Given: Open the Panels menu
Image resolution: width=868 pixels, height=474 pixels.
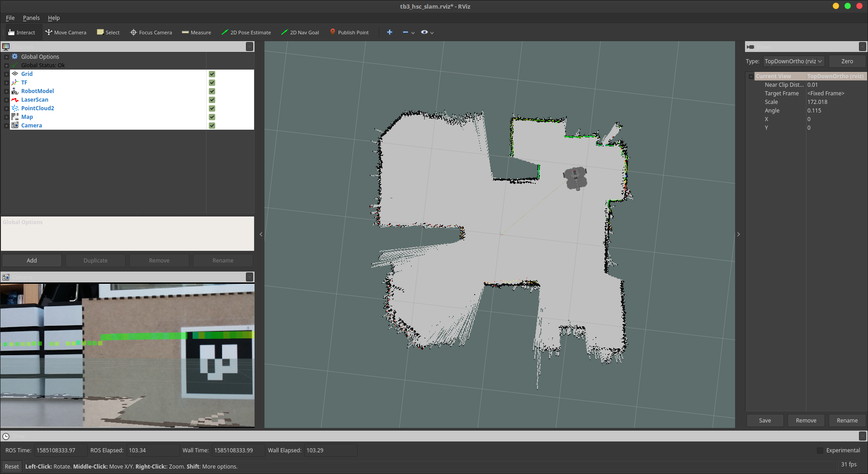Looking at the screenshot, I should (31, 18).
